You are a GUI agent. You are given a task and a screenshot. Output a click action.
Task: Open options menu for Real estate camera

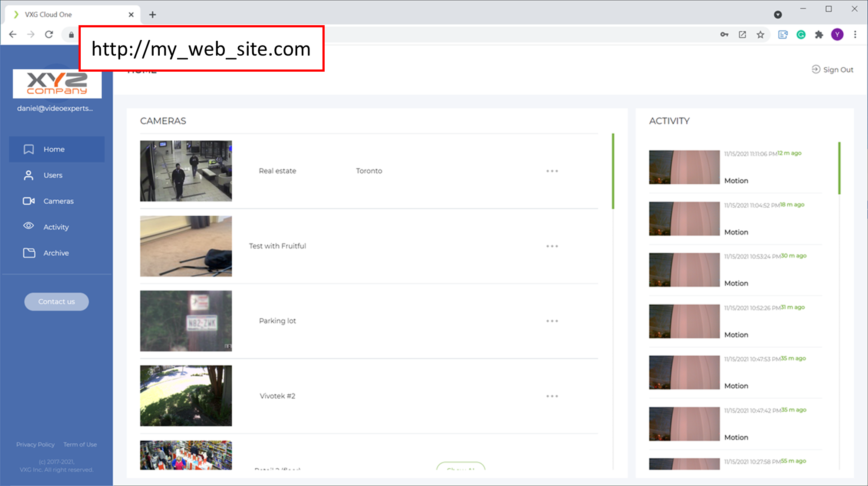(x=552, y=171)
